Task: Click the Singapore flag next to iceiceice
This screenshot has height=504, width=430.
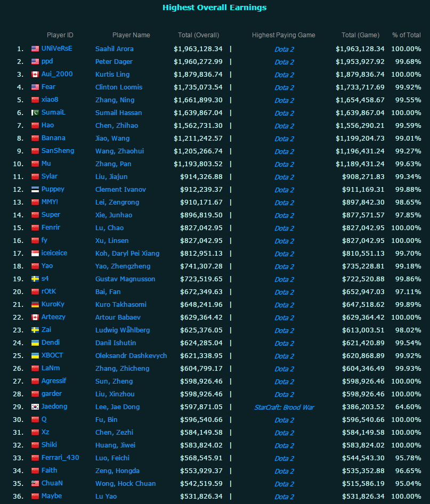Action: [x=35, y=254]
